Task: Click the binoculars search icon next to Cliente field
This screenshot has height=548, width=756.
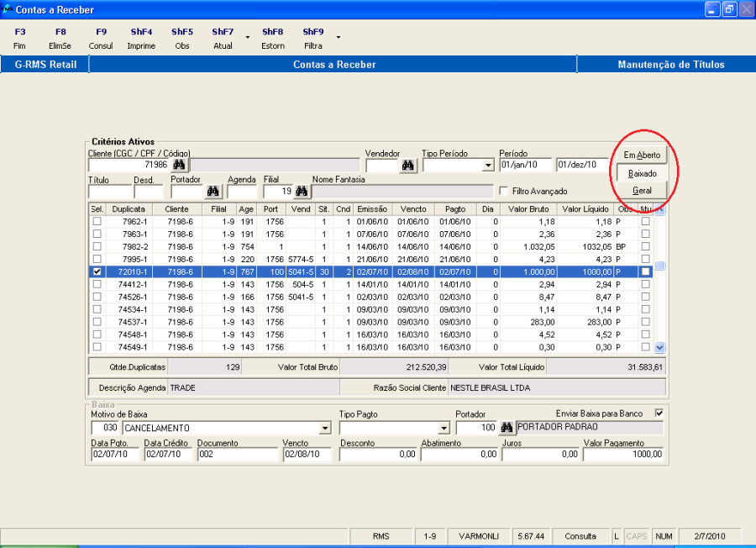Action: pos(178,166)
